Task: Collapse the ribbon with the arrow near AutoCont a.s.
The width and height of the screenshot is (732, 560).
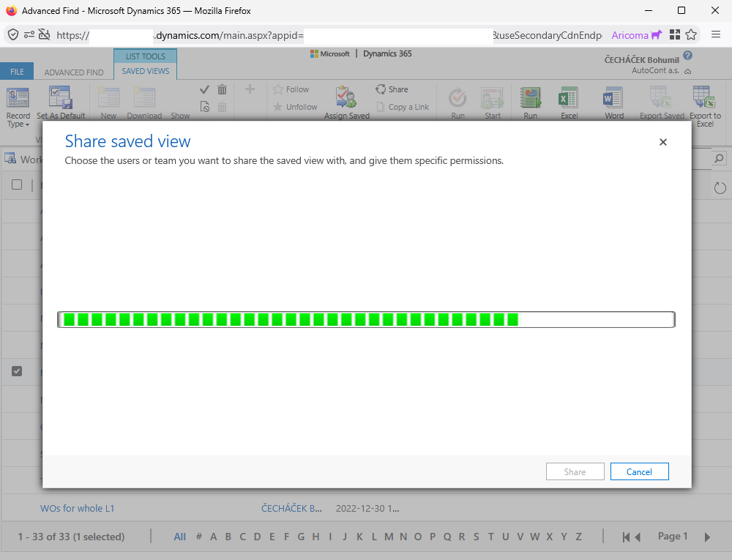Action: (687, 72)
